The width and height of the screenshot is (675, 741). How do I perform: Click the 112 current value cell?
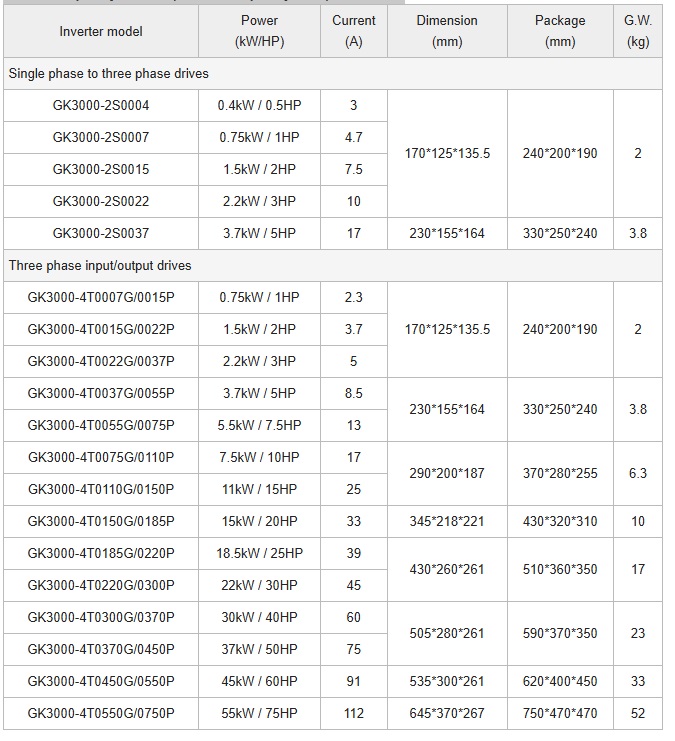click(354, 713)
